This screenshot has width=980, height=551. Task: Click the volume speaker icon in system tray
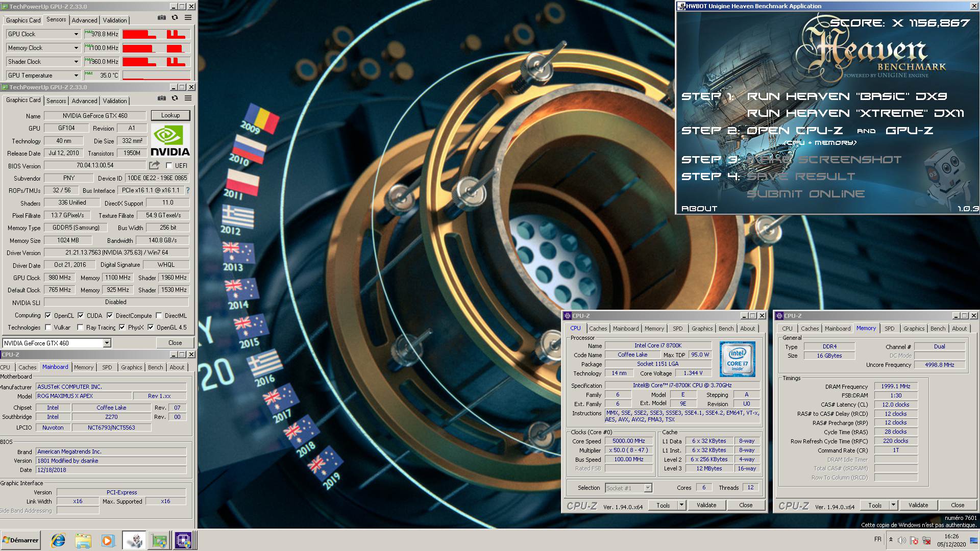point(902,540)
